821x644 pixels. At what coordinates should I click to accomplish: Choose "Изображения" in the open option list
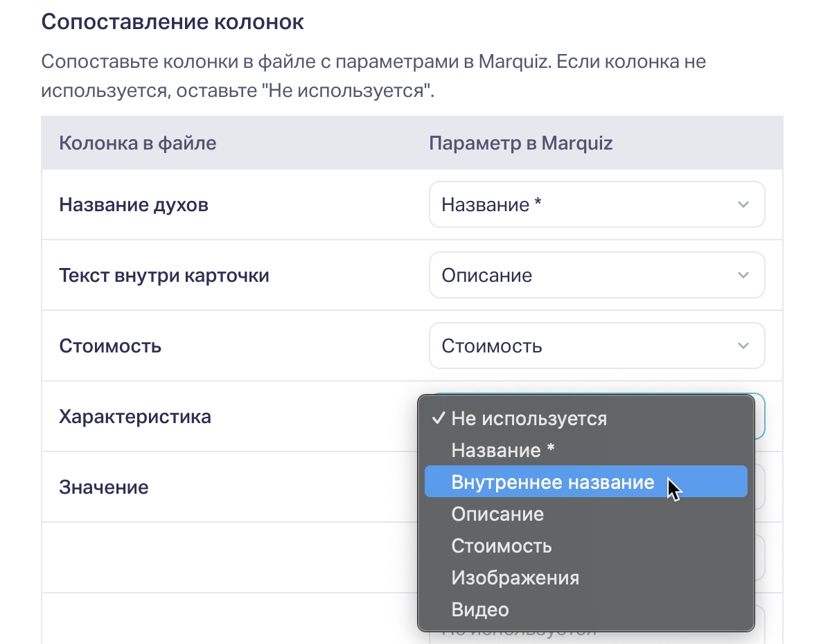515,578
